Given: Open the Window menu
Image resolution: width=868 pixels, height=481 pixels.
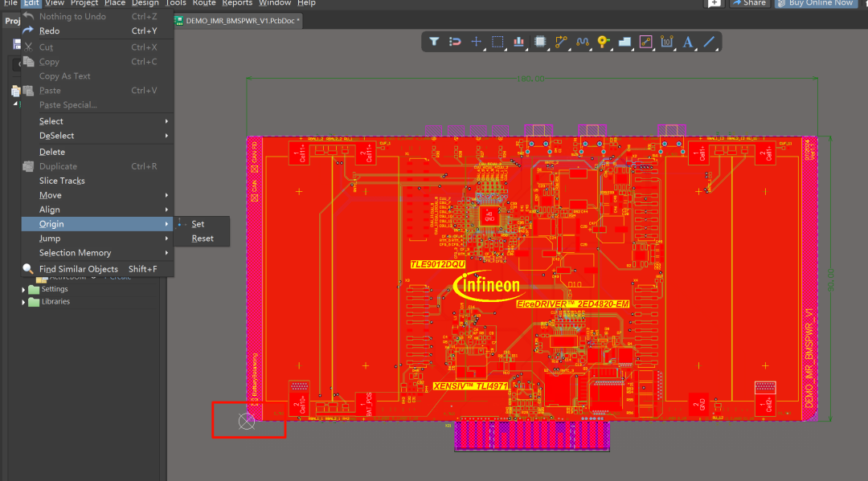Looking at the screenshot, I should click(275, 2).
